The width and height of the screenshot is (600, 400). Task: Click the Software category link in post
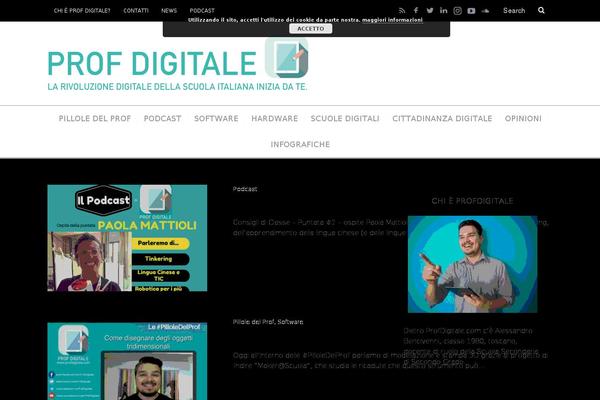(x=290, y=322)
